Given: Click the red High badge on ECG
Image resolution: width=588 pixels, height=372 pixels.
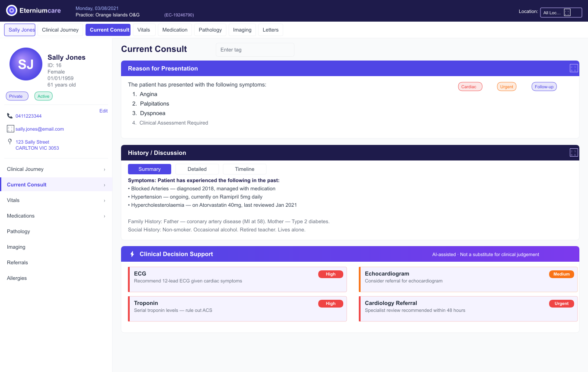Looking at the screenshot, I should pyautogui.click(x=330, y=274).
